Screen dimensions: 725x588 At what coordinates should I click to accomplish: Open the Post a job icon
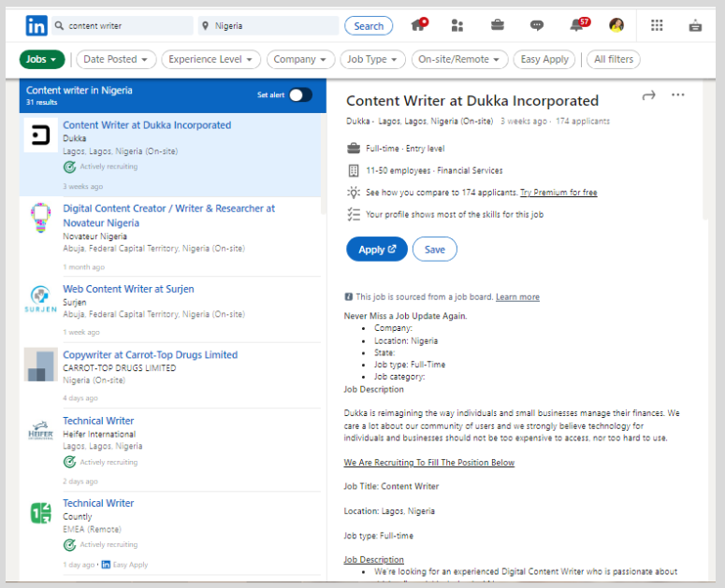tap(695, 25)
